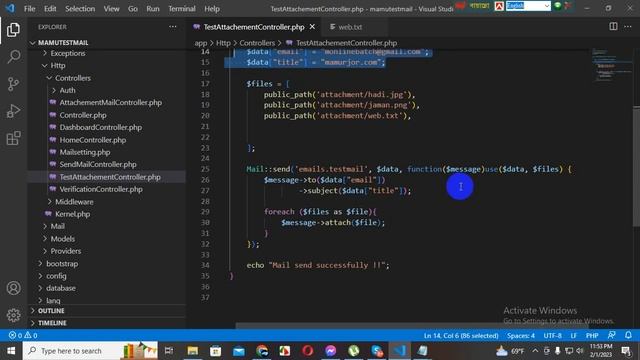The height and width of the screenshot is (360, 640).
Task: Split the editor to the right
Action: (613, 27)
